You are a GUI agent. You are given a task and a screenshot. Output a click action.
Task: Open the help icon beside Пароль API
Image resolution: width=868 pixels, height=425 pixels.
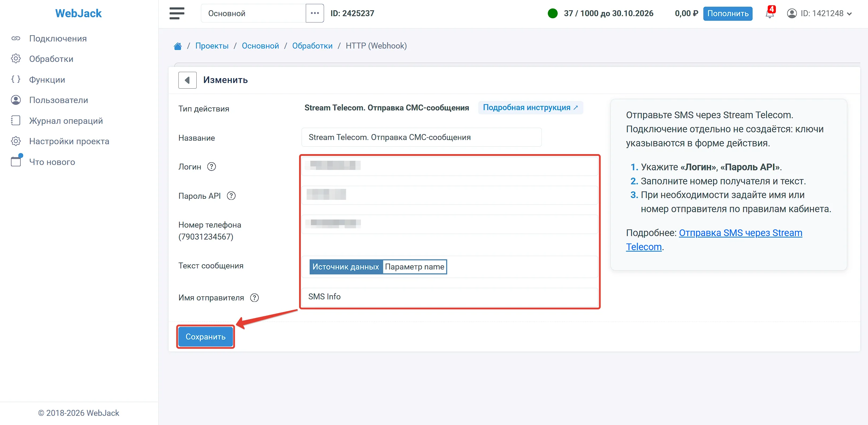pyautogui.click(x=231, y=196)
